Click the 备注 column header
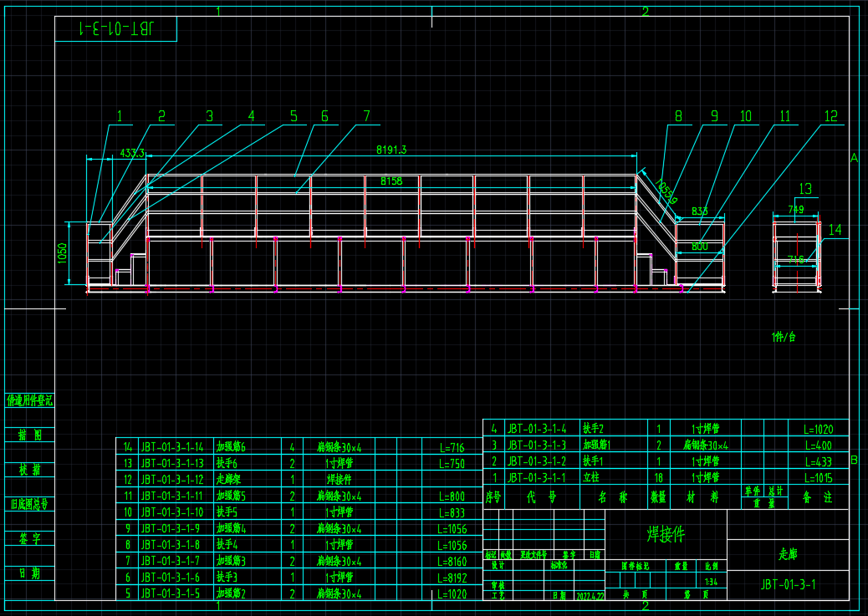868x616 pixels. click(818, 497)
